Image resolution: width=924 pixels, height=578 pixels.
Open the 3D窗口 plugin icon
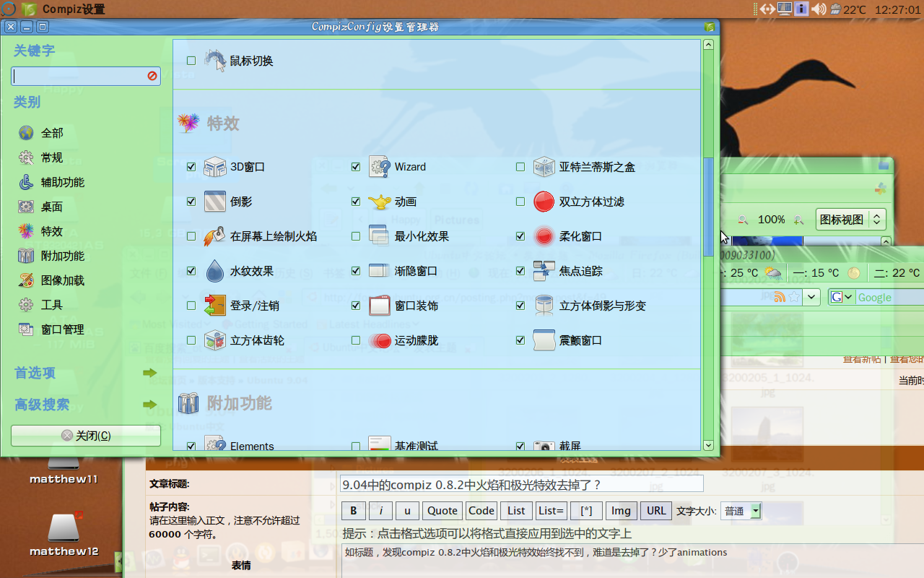(x=215, y=167)
